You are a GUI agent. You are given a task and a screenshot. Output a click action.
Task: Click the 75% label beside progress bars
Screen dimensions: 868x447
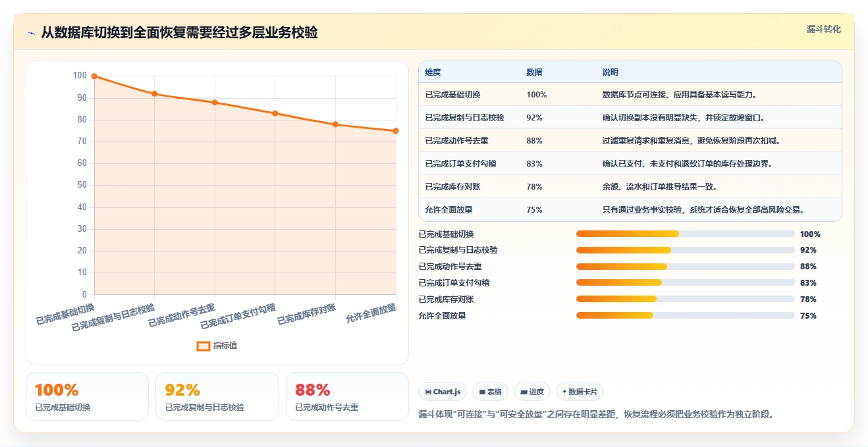[808, 315]
